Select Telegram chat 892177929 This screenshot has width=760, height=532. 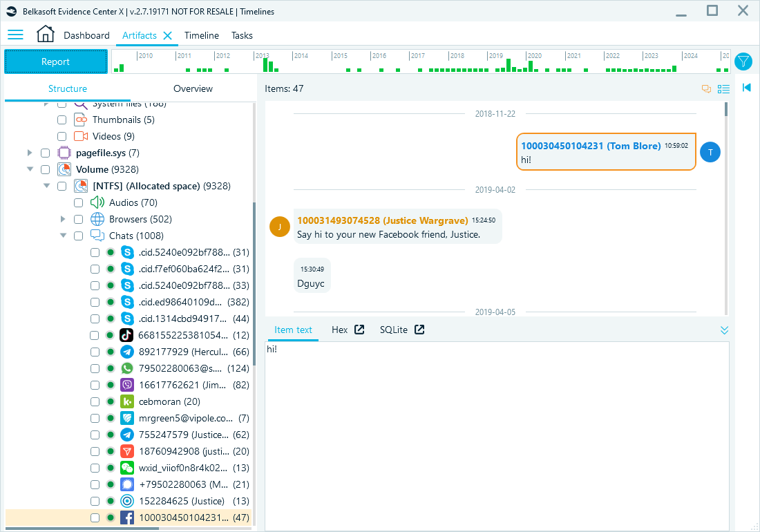183,352
